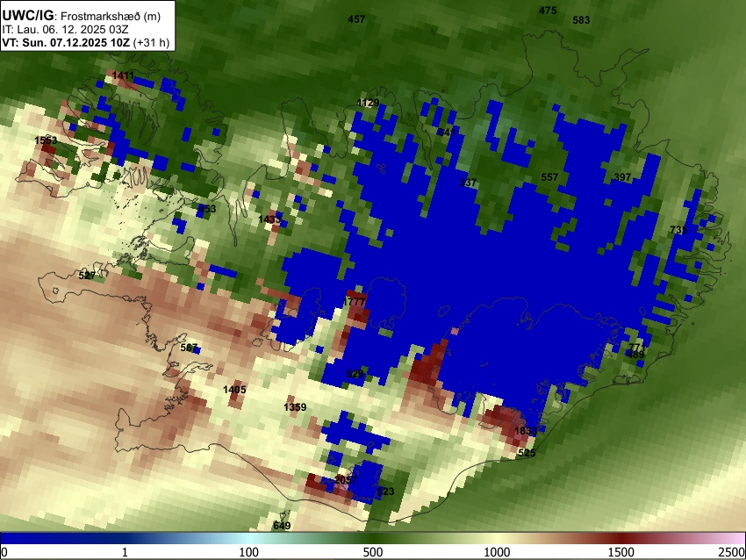Click the '1411' freezing level label
The image size is (746, 560).
(x=123, y=75)
